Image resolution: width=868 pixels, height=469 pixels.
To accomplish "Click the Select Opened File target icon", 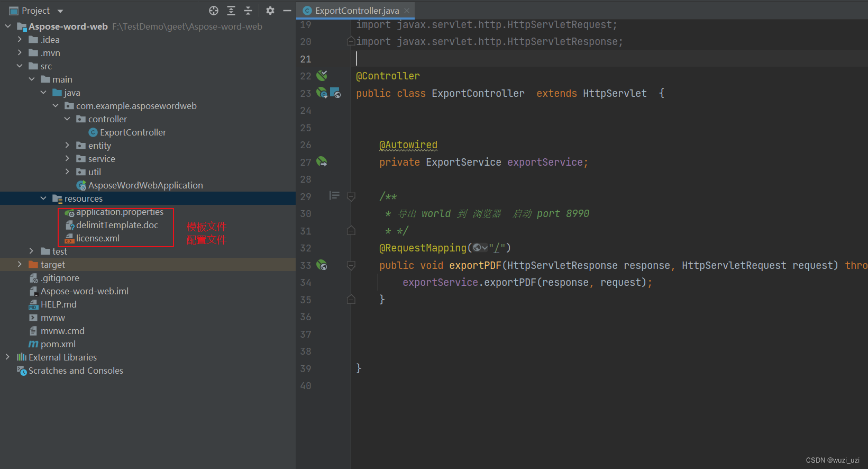I will (x=214, y=11).
